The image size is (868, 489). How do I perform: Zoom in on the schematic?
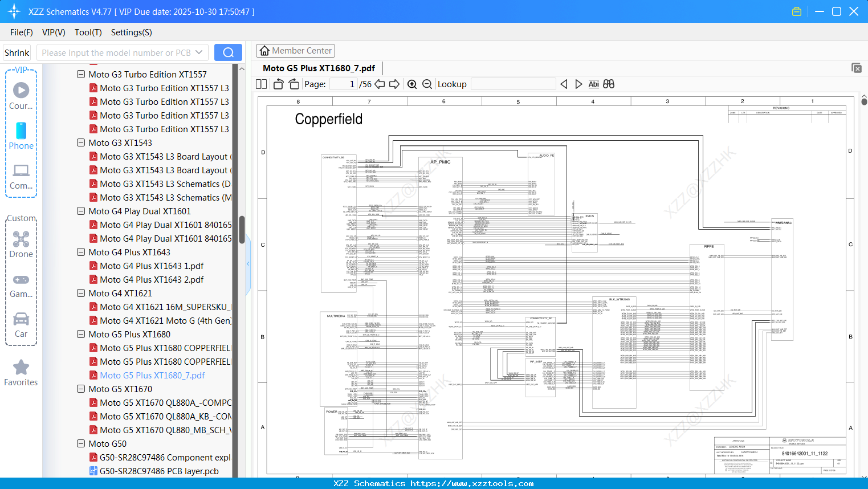coord(412,84)
